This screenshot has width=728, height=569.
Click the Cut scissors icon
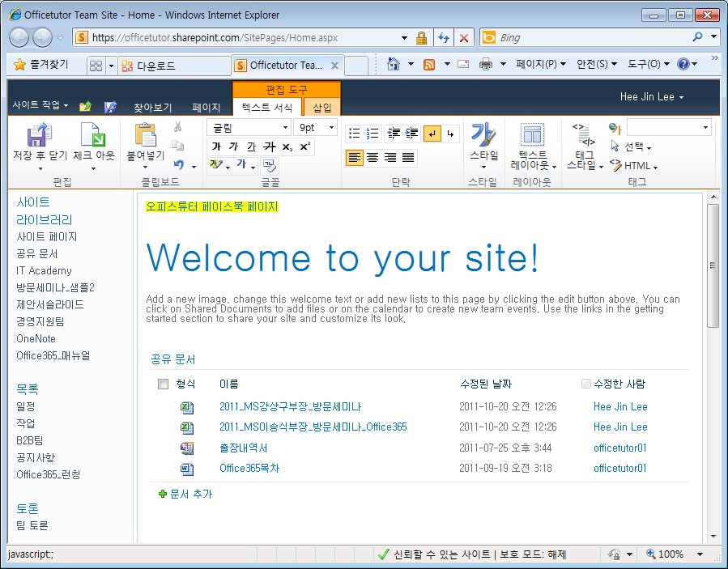(x=178, y=127)
